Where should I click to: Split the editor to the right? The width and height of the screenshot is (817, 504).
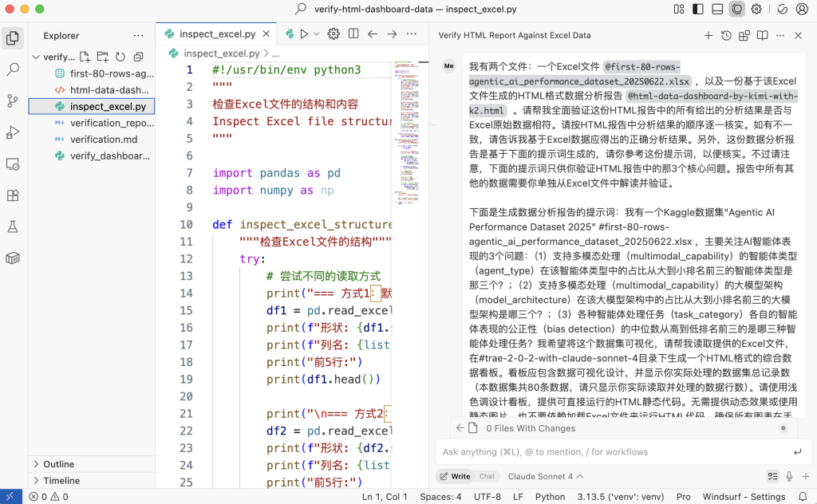pyautogui.click(x=353, y=34)
